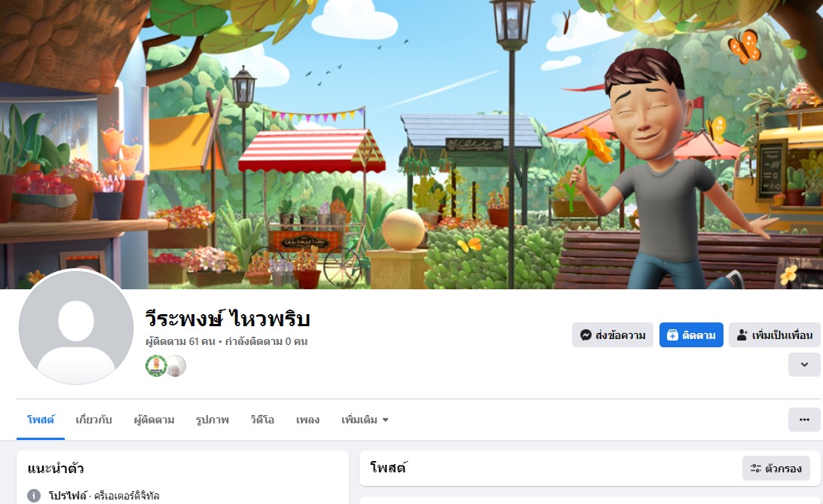
Task: Click the info icon beside โปรไฟล์
Action: [x=34, y=496]
